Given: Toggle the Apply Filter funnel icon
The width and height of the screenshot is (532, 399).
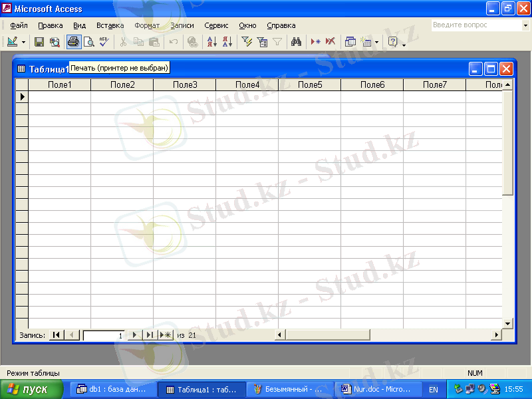Looking at the screenshot, I should click(277, 42).
